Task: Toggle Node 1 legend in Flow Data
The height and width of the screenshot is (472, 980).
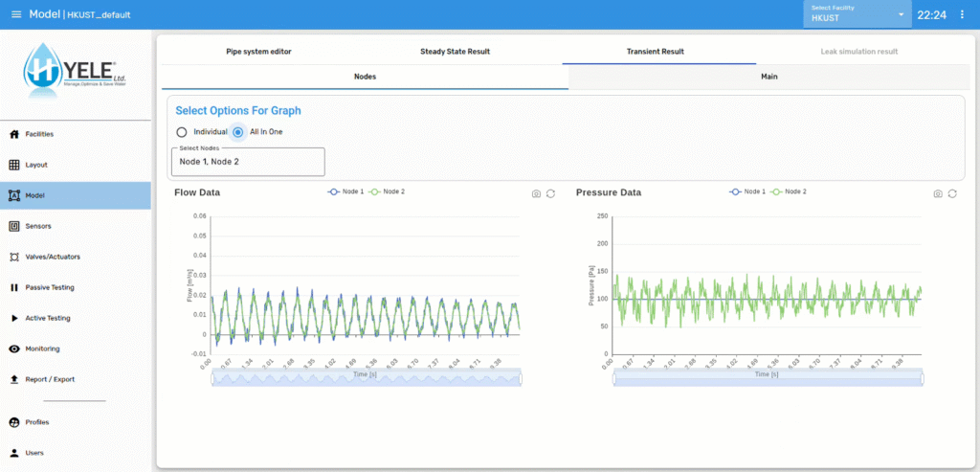Action: tap(345, 192)
